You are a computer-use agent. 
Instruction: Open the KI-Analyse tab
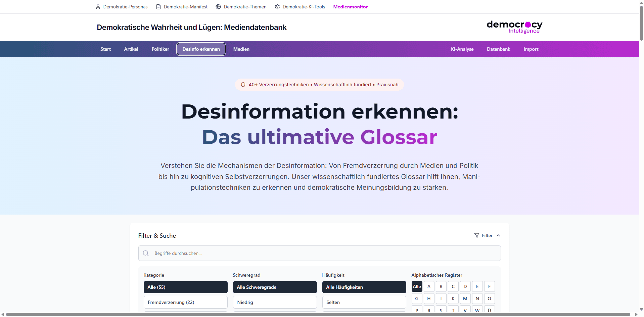[x=462, y=49]
